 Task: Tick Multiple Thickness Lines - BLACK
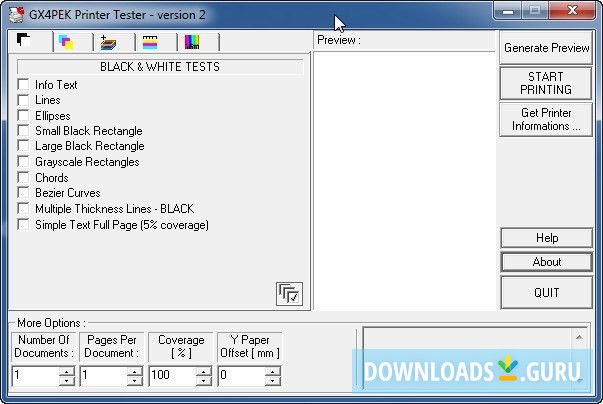23,209
